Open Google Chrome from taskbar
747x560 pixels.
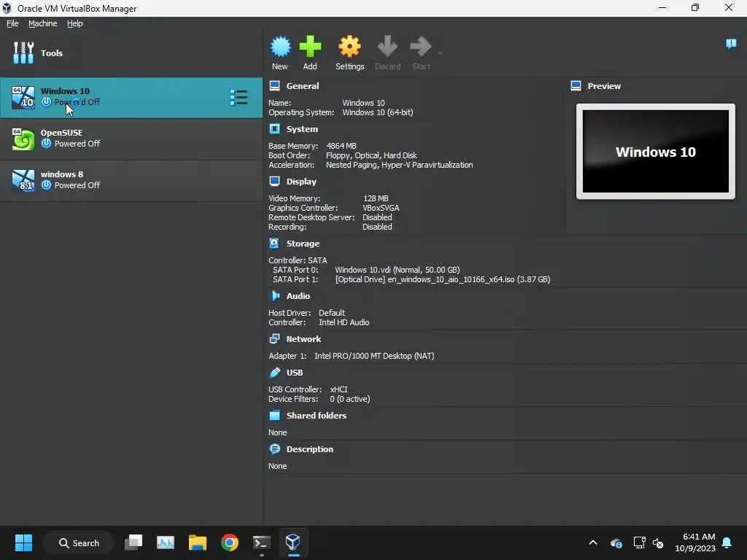point(230,542)
